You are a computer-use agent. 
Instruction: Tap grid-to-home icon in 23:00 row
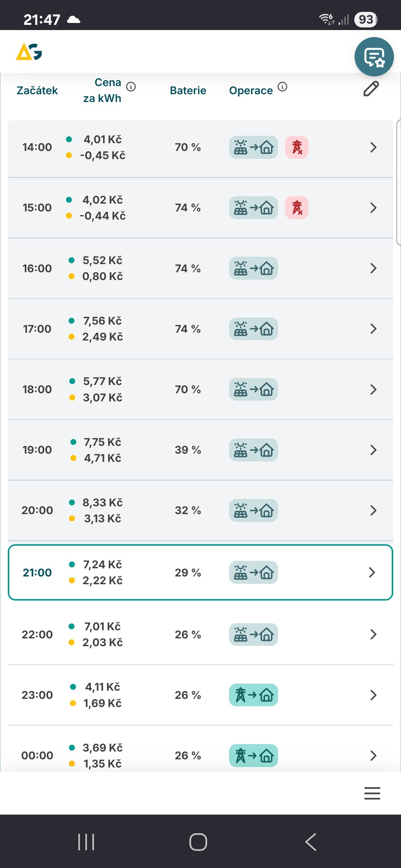(x=254, y=695)
